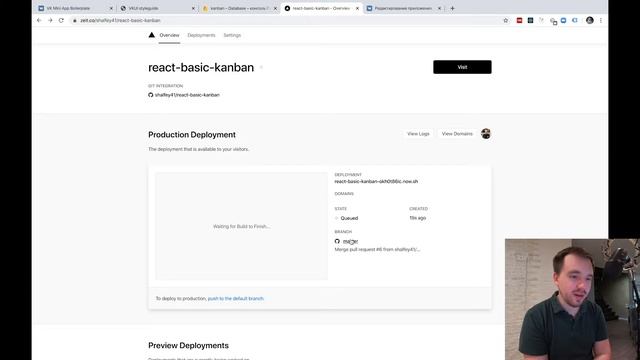Click the ZEIT triangle logo

pyautogui.click(x=151, y=35)
